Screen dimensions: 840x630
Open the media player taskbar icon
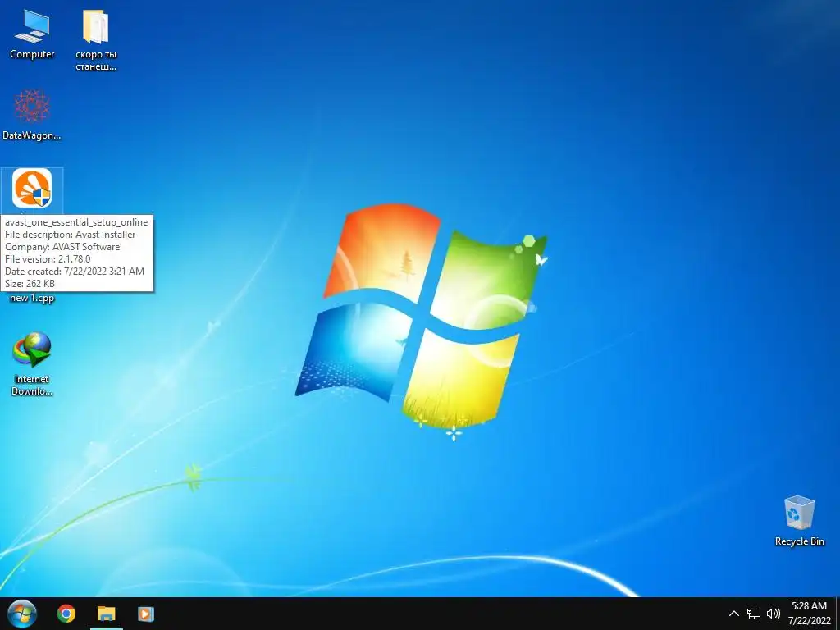pyautogui.click(x=146, y=614)
